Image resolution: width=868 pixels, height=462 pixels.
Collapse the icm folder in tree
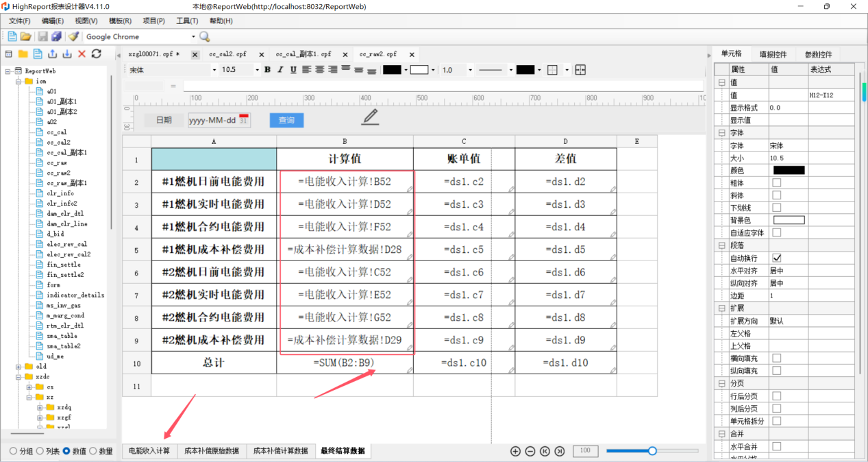[x=18, y=81]
